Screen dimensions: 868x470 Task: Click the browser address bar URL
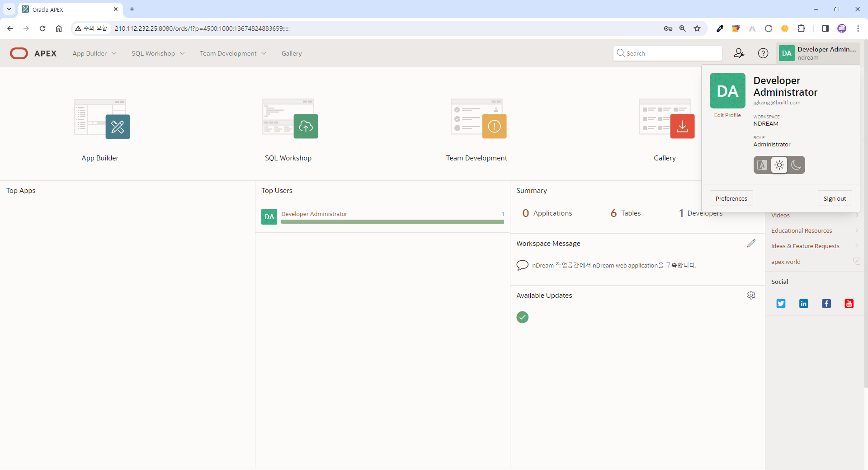click(202, 28)
